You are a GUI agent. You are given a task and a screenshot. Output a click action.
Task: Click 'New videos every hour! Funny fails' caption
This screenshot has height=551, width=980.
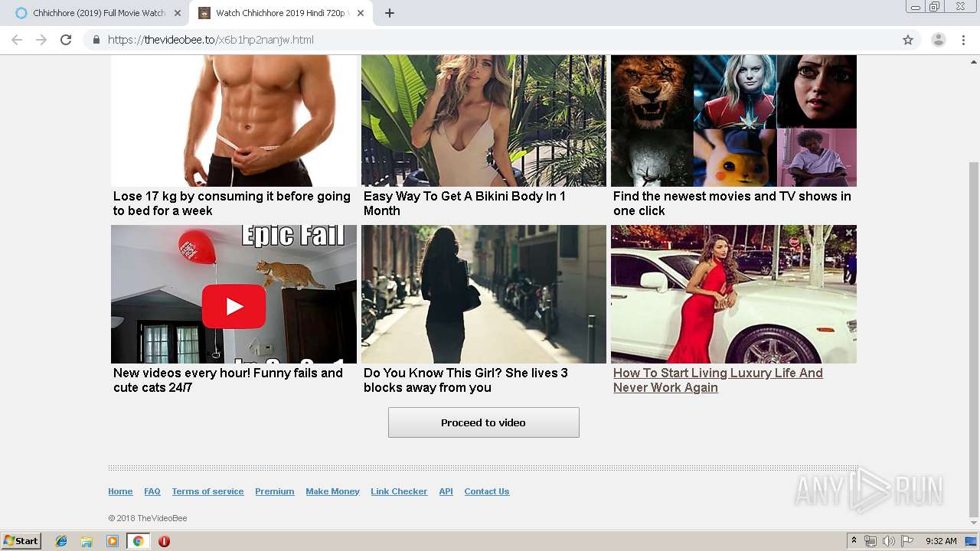[228, 380]
